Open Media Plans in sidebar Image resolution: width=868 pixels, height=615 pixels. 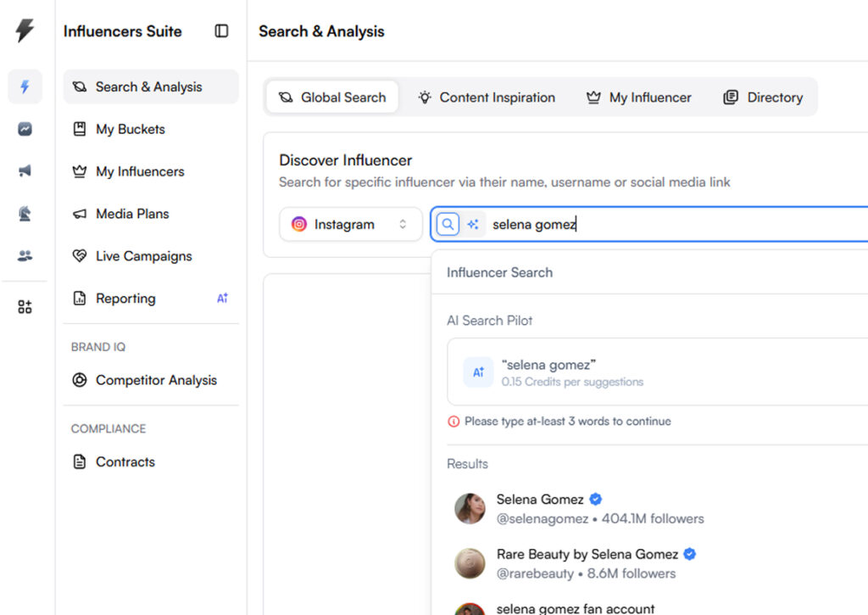click(151, 214)
